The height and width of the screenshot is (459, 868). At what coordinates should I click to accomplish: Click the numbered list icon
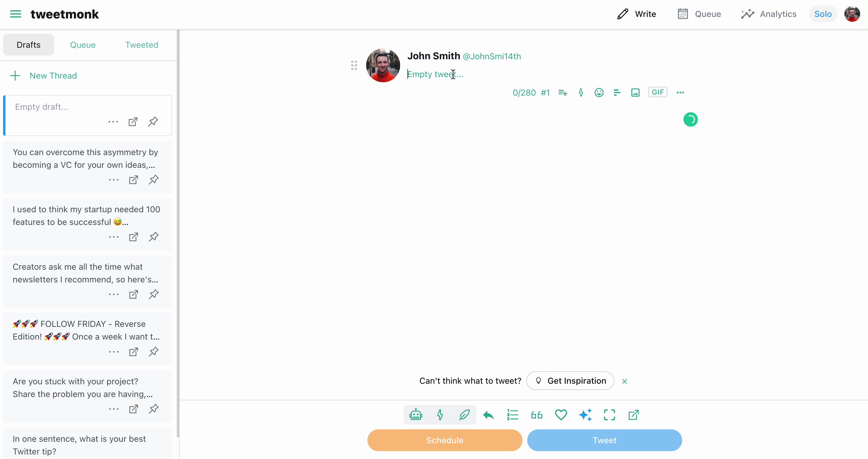tap(512, 415)
